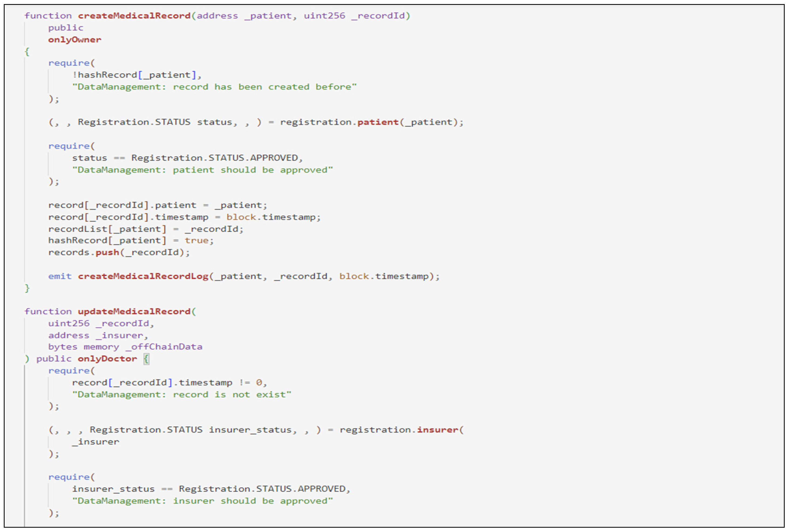
Task: Click the onlyDoctor modifier keyword
Action: [107, 359]
